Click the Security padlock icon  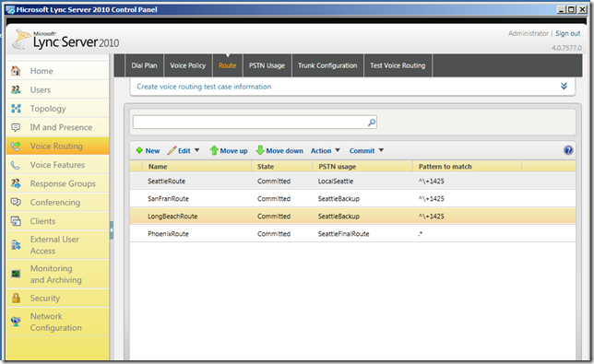[16, 298]
